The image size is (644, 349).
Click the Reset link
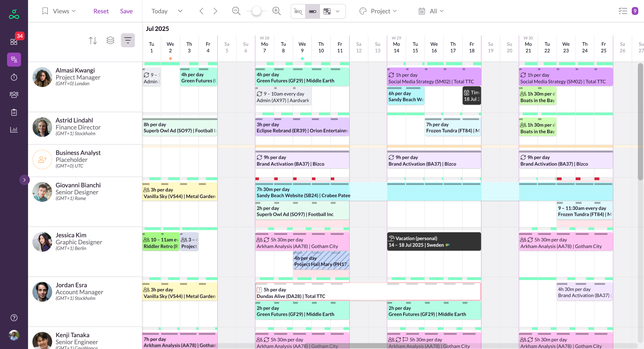click(101, 11)
